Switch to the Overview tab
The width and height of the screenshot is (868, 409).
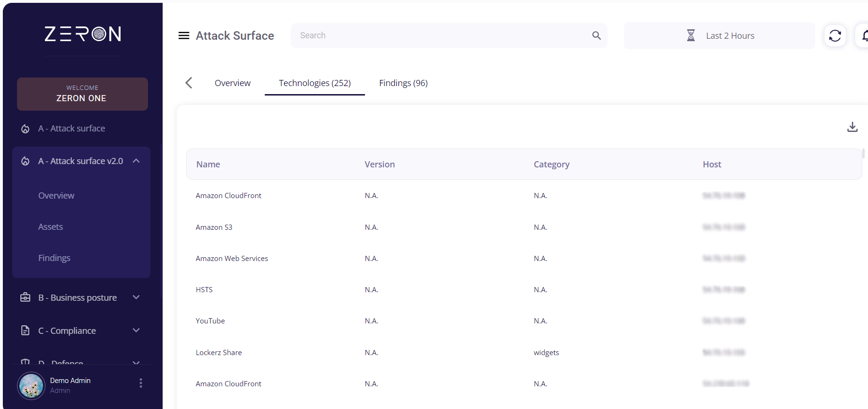[x=233, y=83]
